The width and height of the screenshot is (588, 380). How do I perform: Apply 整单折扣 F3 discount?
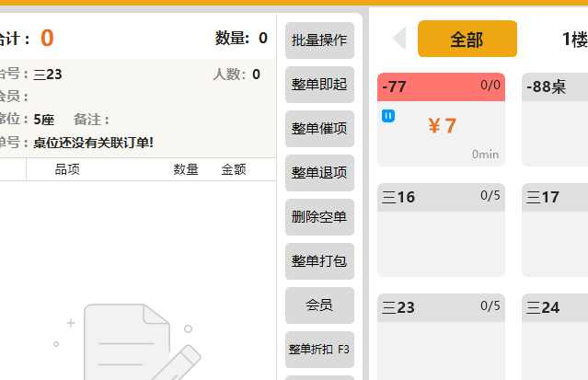[x=319, y=349]
